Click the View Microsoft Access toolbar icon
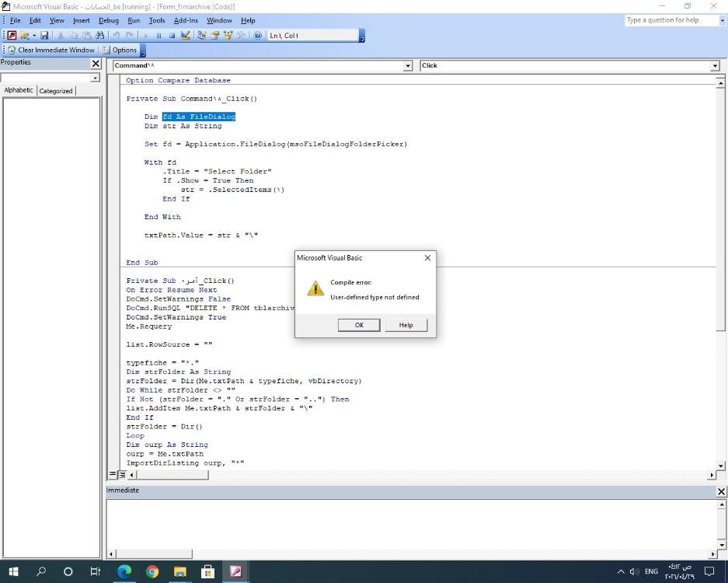This screenshot has width=728, height=583. [12, 35]
